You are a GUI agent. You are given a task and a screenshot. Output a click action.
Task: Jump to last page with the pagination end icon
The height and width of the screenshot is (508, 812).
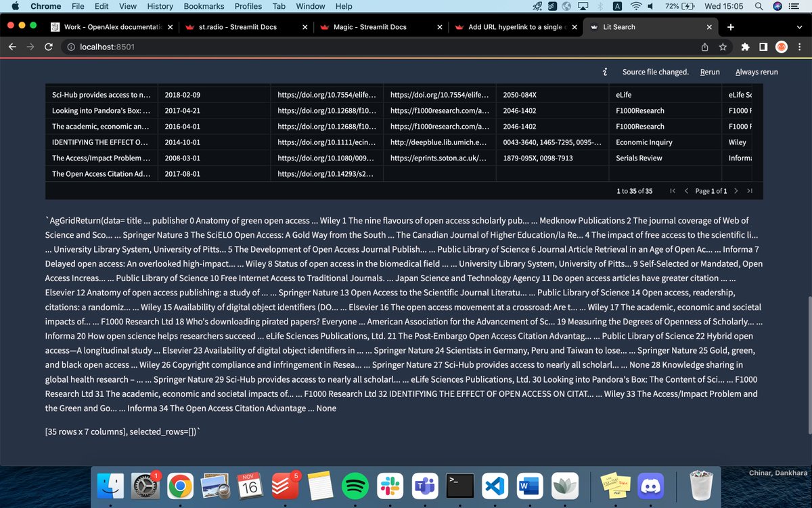point(750,191)
